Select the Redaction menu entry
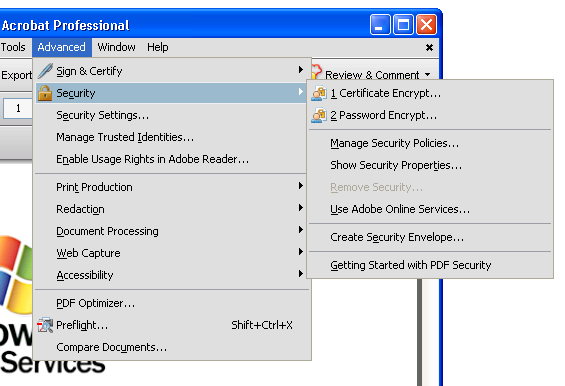Viewport: 565px width, 386px height. click(171, 209)
